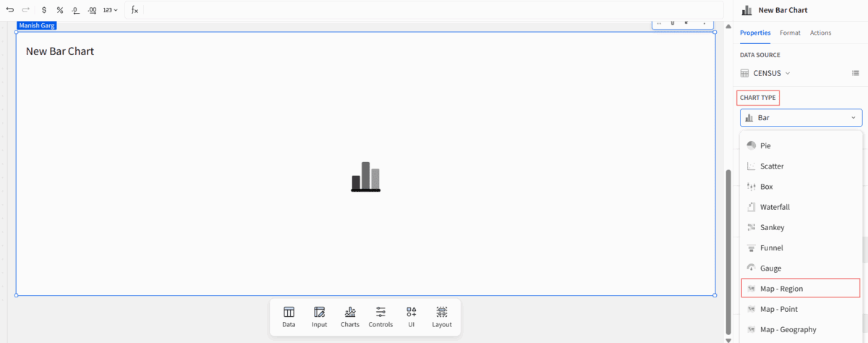Choose Scatter chart type
Image resolution: width=868 pixels, height=343 pixels.
801,166
